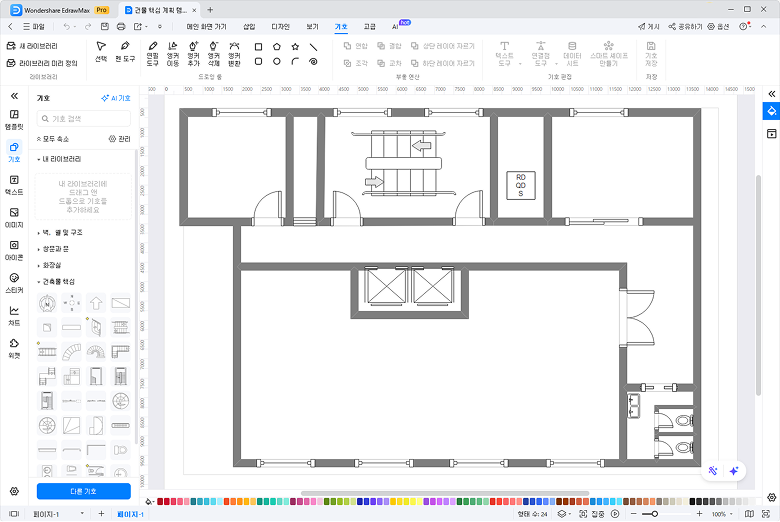Open the Text sidebar panel
The width and height of the screenshot is (780, 522).
click(14, 185)
